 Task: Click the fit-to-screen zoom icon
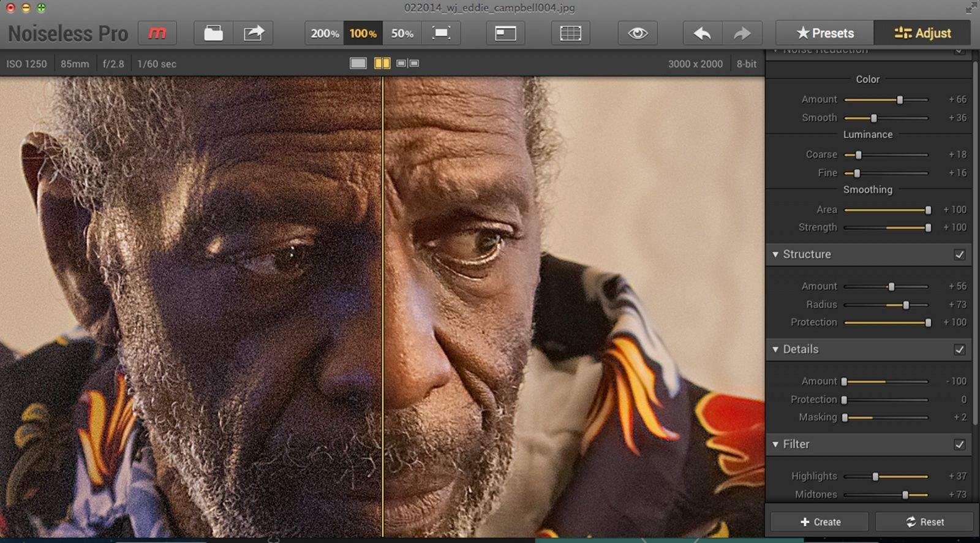(x=441, y=33)
